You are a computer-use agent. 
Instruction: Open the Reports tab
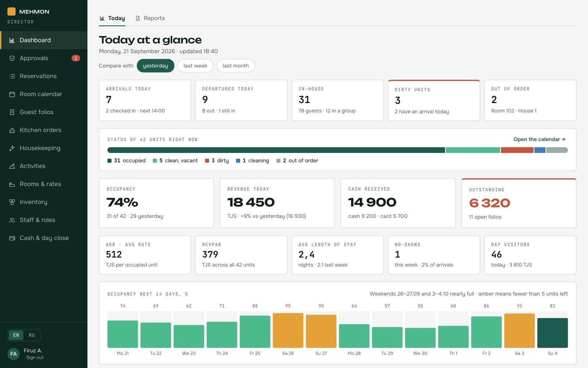(x=150, y=18)
